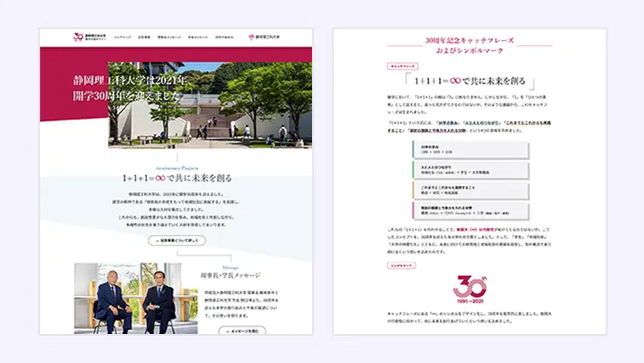Open the fifth header navigation menu item
644x363 pixels.
click(224, 37)
